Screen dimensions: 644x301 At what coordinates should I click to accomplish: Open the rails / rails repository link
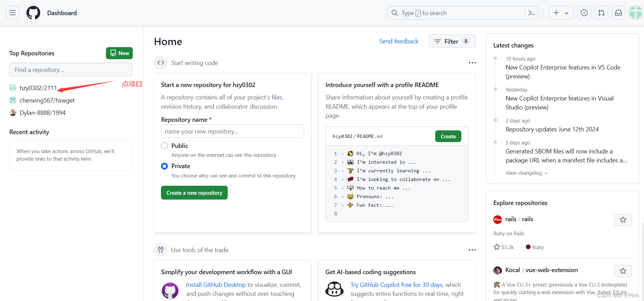pos(519,219)
